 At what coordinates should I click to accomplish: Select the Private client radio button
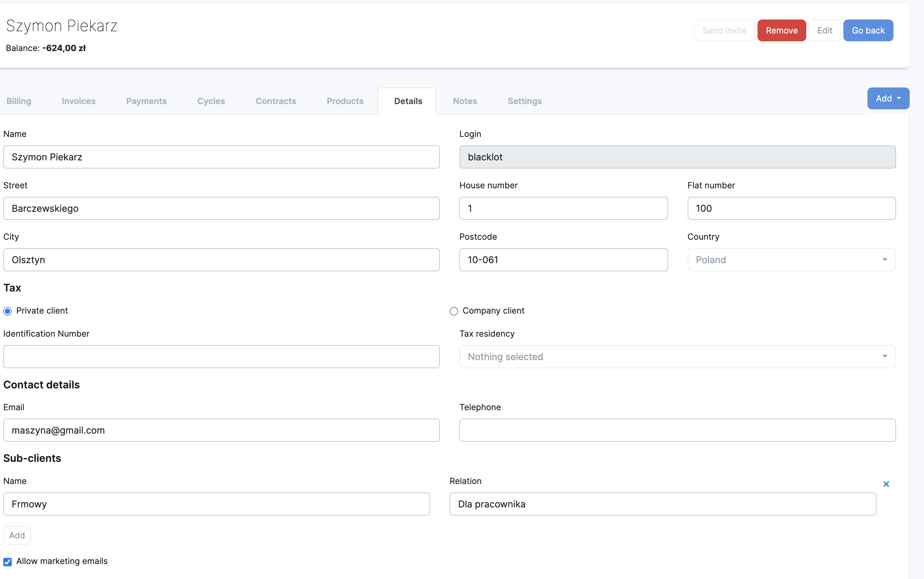[x=8, y=311]
